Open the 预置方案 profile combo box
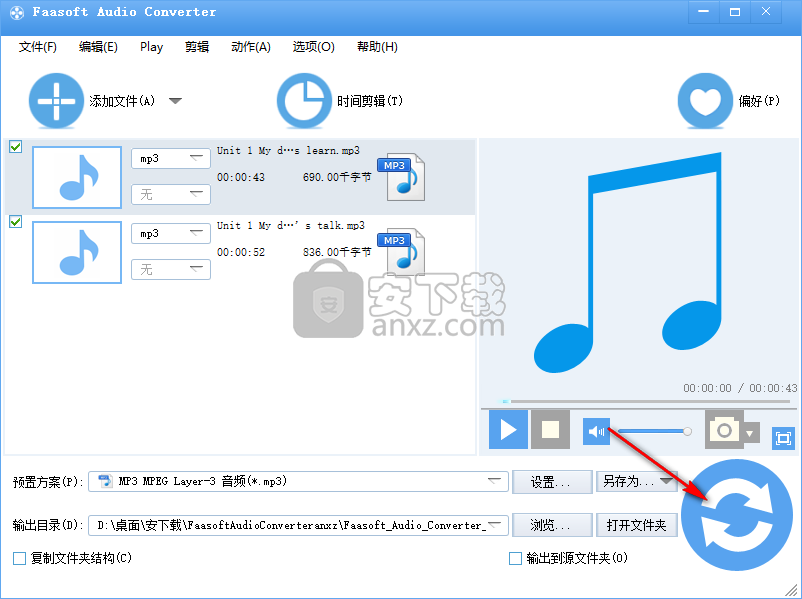802x599 pixels. [298, 481]
